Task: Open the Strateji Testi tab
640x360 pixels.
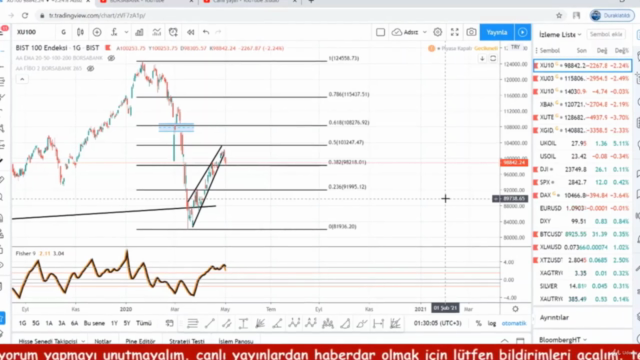Action: [x=187, y=341]
